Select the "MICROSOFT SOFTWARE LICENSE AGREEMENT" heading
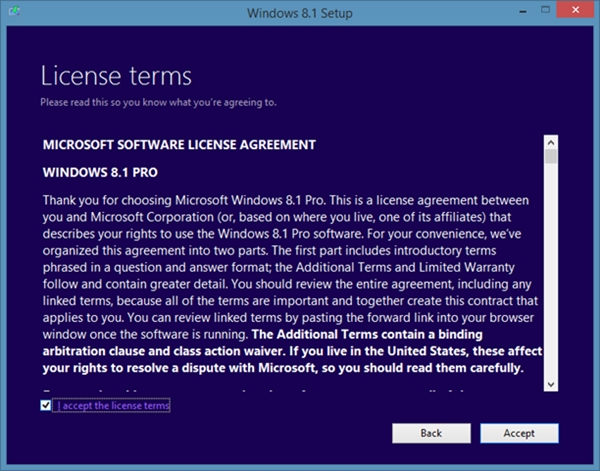Screen dimensions: 600x471 click(x=178, y=146)
